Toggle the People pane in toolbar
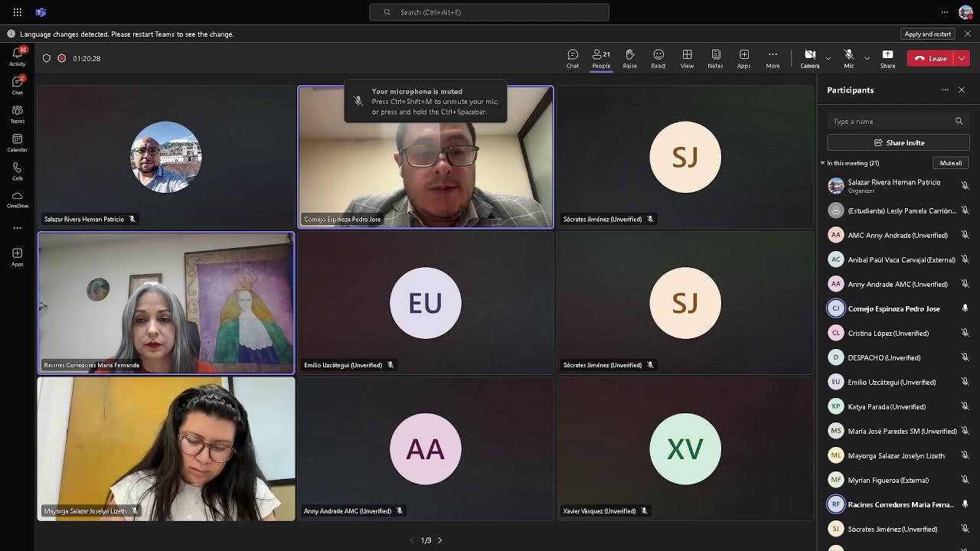980x551 pixels. click(x=601, y=58)
